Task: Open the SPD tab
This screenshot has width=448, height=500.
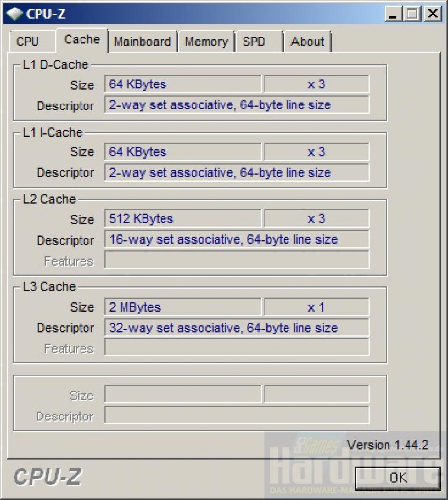Action: pos(259,42)
